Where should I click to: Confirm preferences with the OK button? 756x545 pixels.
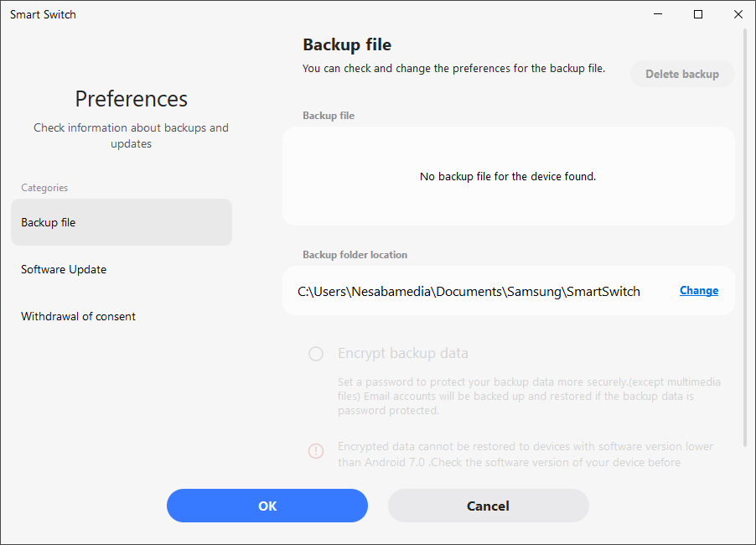[267, 506]
